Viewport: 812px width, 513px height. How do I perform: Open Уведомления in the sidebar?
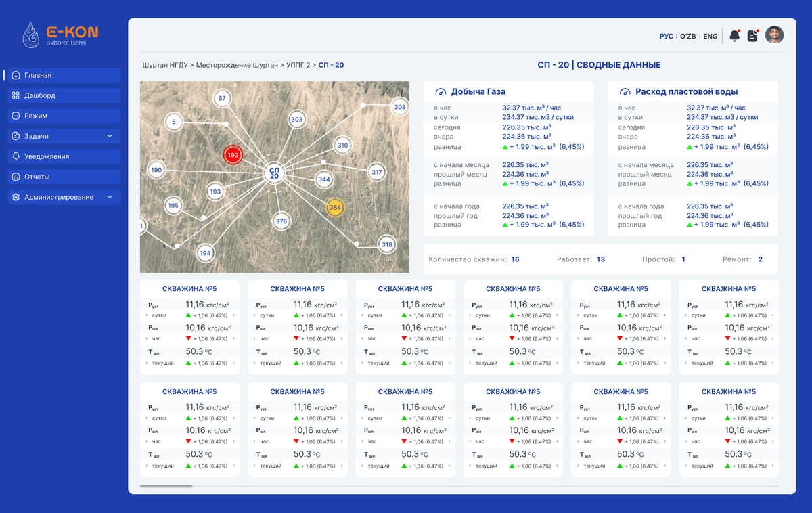pos(46,156)
